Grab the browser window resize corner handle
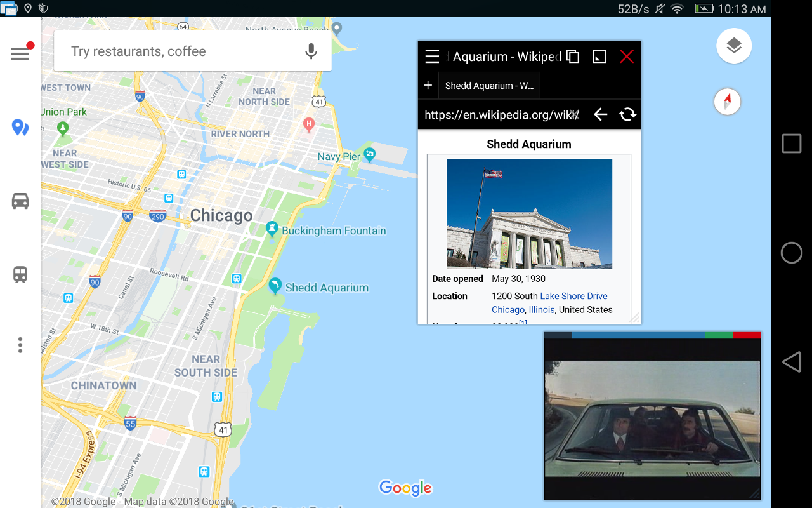 click(x=635, y=317)
